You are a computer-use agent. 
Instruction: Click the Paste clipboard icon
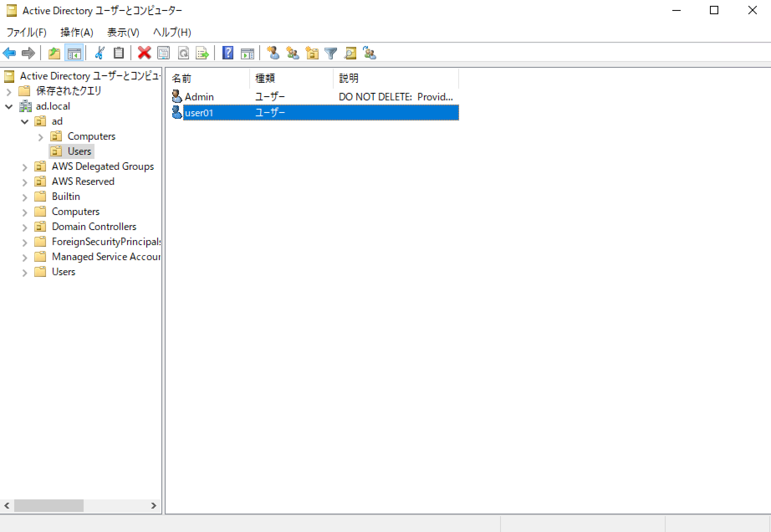[119, 53]
